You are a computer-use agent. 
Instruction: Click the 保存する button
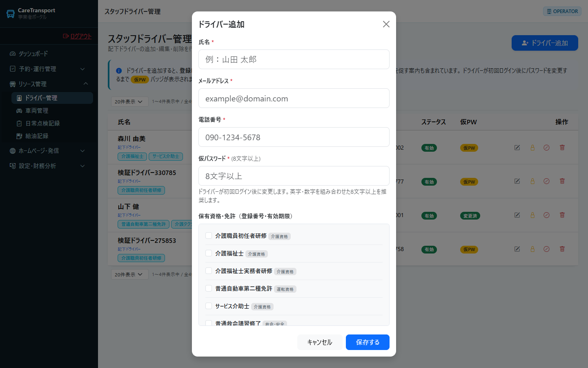[x=367, y=342]
